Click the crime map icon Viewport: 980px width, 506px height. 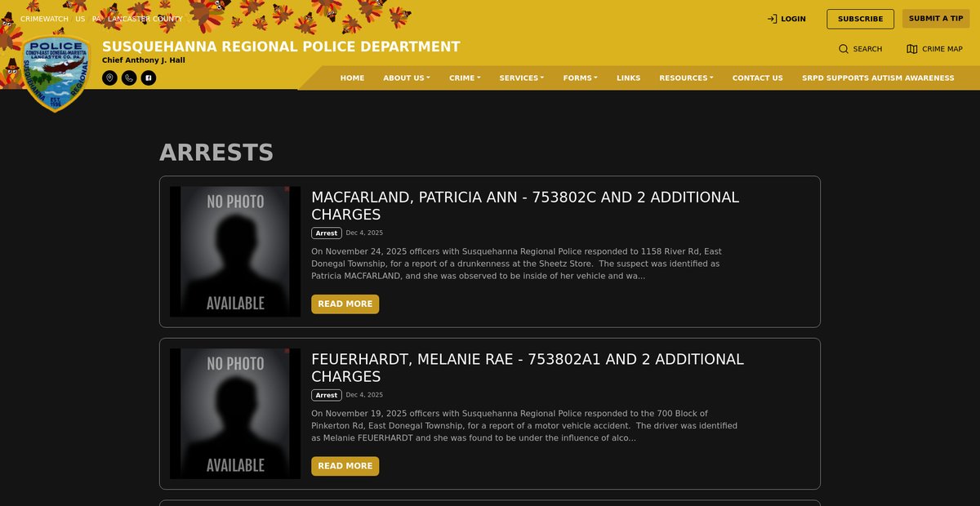click(912, 49)
